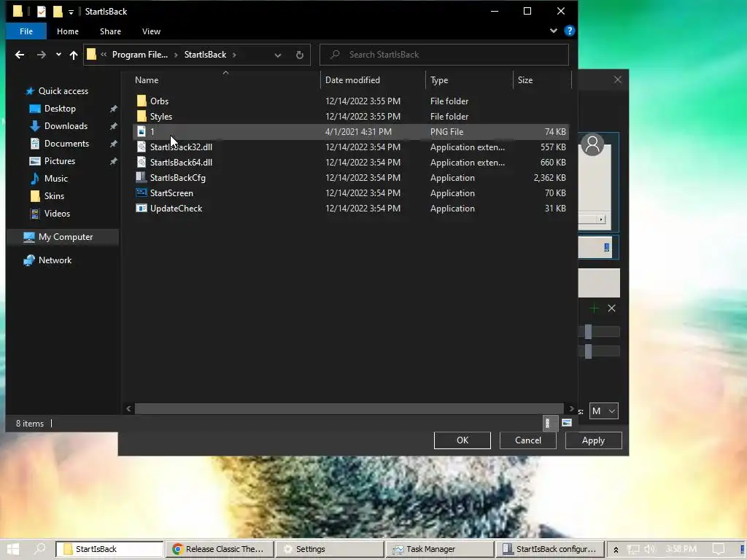747x560 pixels.
Task: Open the Action Center notifications icon
Action: point(718,549)
